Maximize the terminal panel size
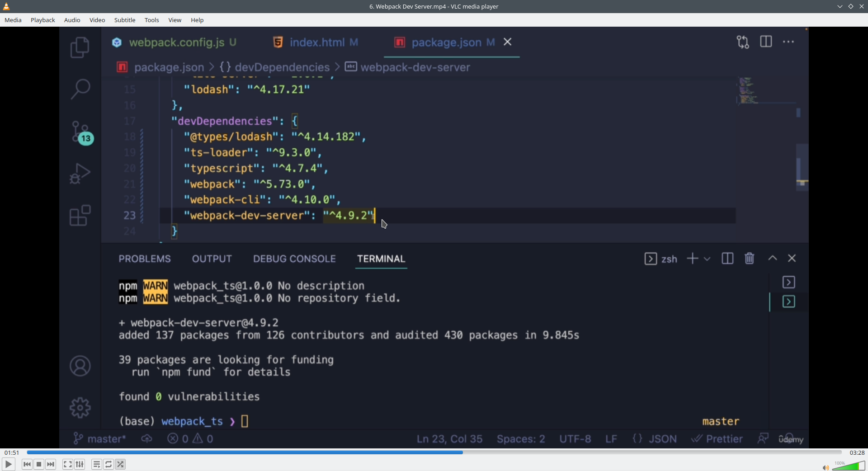This screenshot has width=868, height=471. (x=773, y=258)
